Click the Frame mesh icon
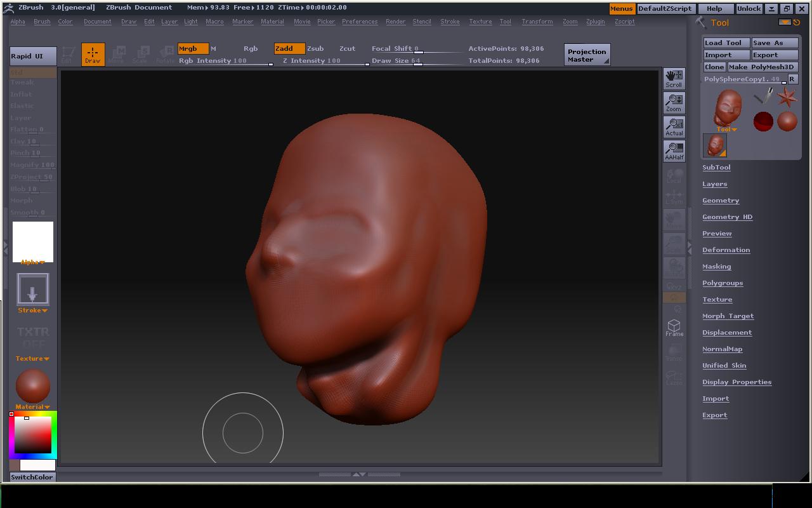Image resolution: width=812 pixels, height=508 pixels. tap(674, 328)
